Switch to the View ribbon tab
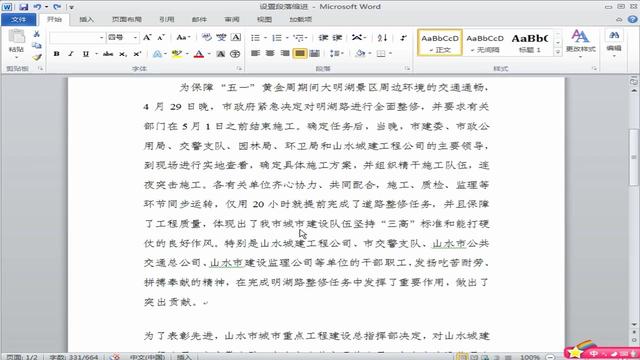 264,19
